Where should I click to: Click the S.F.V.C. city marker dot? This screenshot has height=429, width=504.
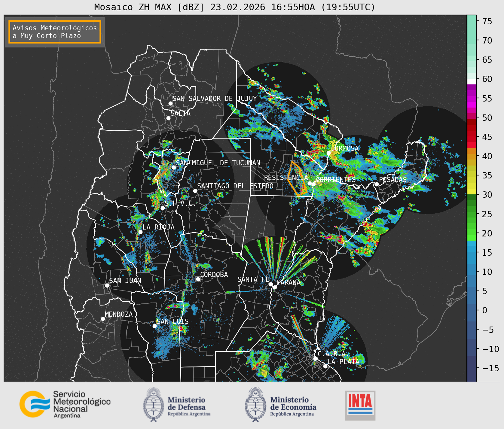click(163, 208)
